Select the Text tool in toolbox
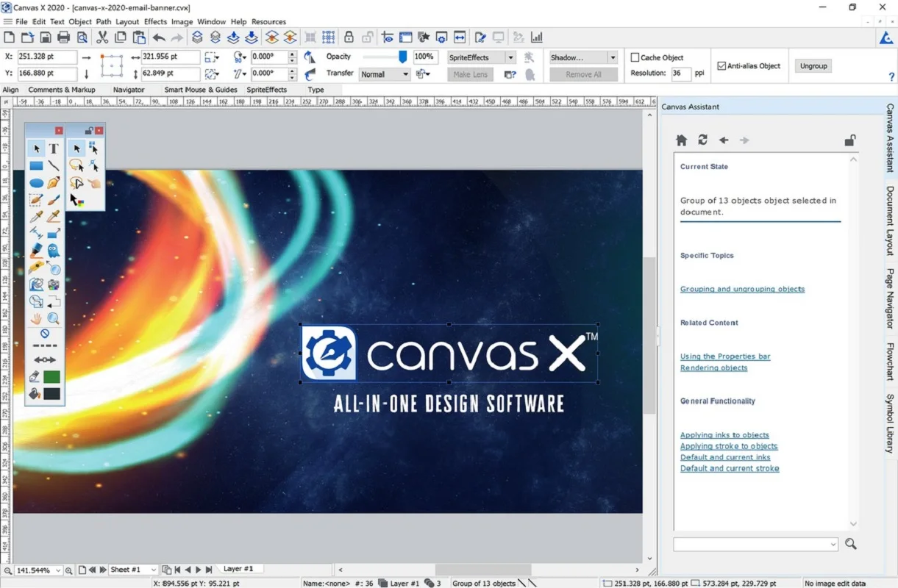 coord(54,149)
